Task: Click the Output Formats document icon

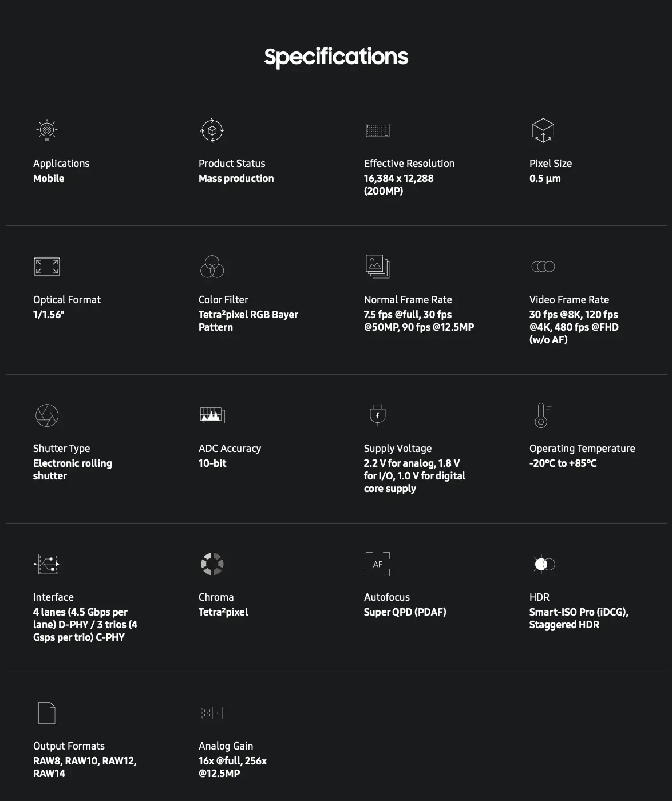Action: coord(46,713)
